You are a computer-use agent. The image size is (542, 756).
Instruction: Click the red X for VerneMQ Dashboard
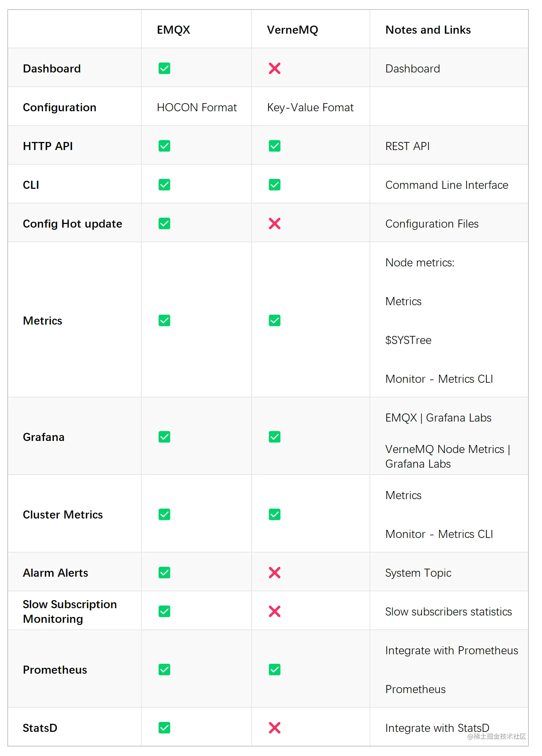pyautogui.click(x=274, y=68)
